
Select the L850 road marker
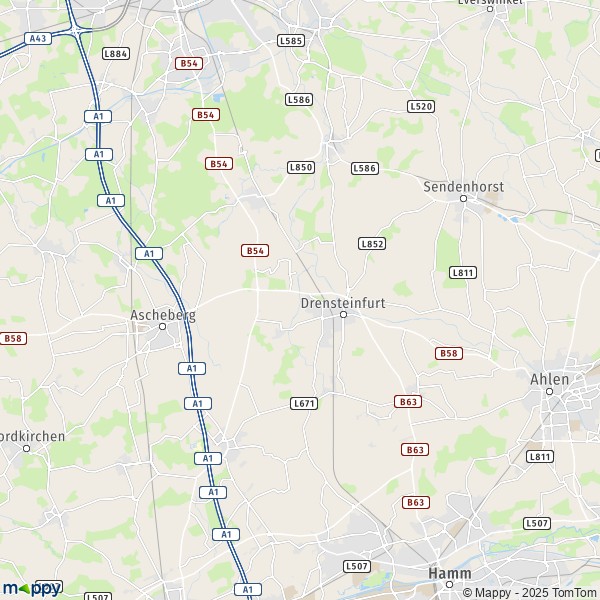[301, 167]
